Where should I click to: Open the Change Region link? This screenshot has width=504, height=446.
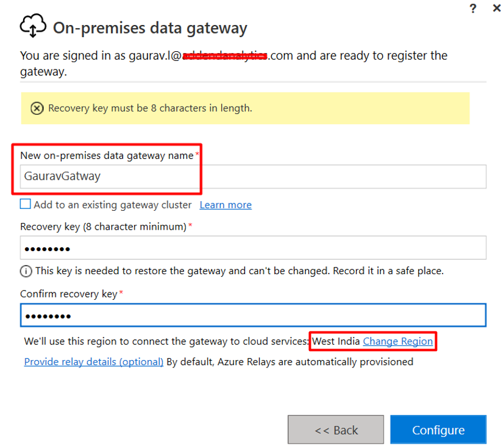tap(398, 341)
